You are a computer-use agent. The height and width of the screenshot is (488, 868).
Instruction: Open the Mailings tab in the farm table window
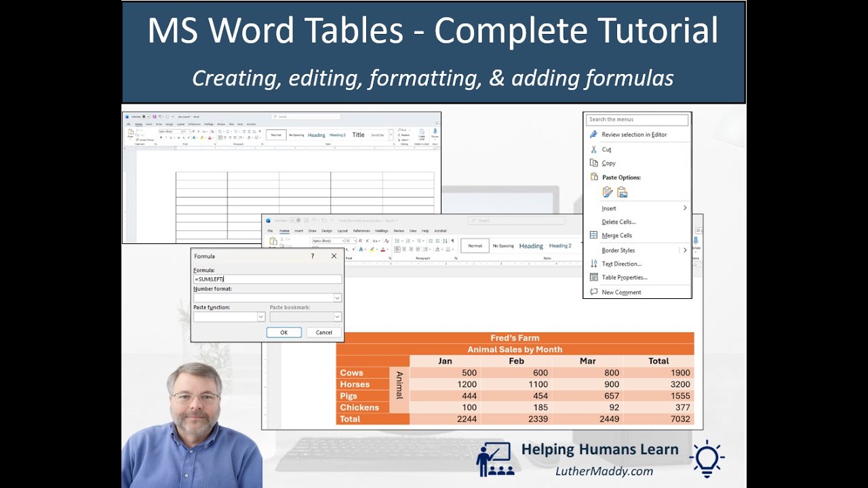[x=382, y=231]
